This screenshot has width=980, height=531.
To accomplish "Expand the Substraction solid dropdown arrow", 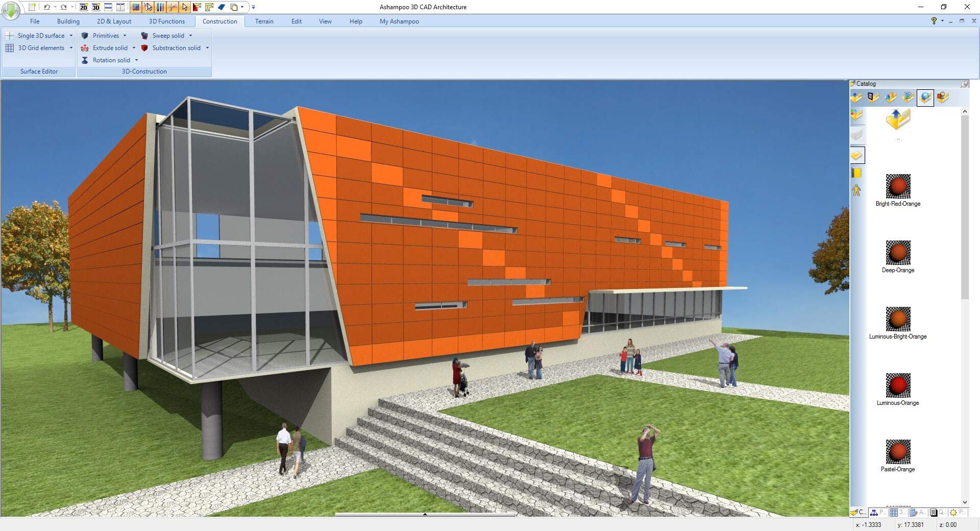I will [207, 48].
